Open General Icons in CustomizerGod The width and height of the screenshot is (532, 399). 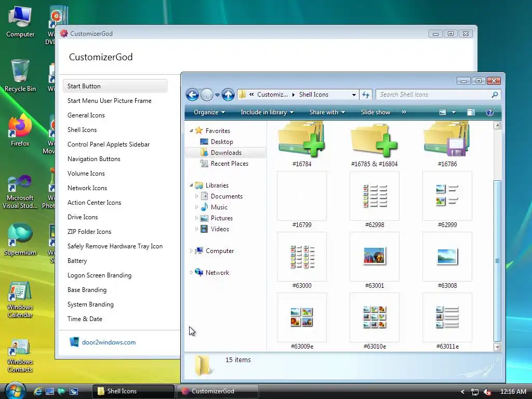pos(86,115)
